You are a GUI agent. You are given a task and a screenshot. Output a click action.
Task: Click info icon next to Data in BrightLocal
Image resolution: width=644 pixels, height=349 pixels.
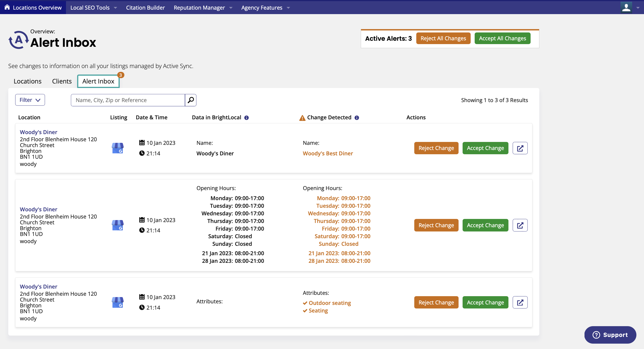247,118
